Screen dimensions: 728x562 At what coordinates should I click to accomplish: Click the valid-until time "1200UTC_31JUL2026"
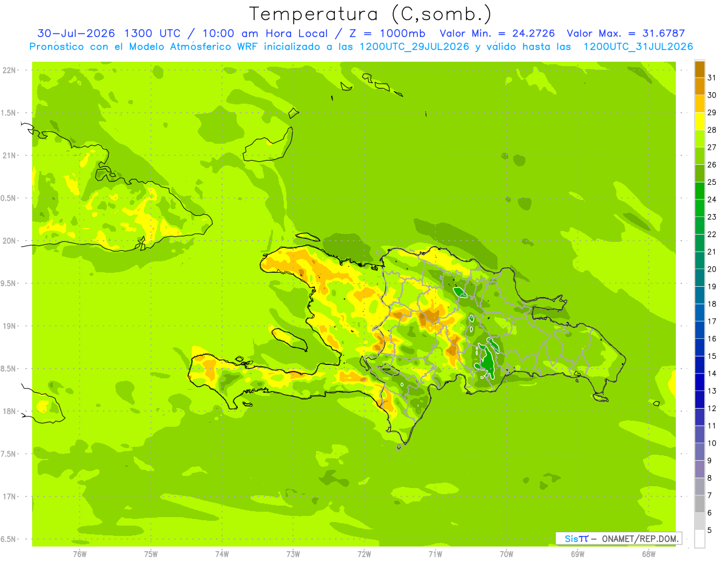(x=638, y=47)
